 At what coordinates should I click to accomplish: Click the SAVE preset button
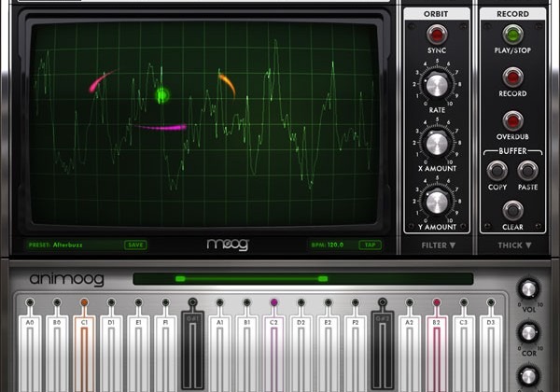(135, 245)
